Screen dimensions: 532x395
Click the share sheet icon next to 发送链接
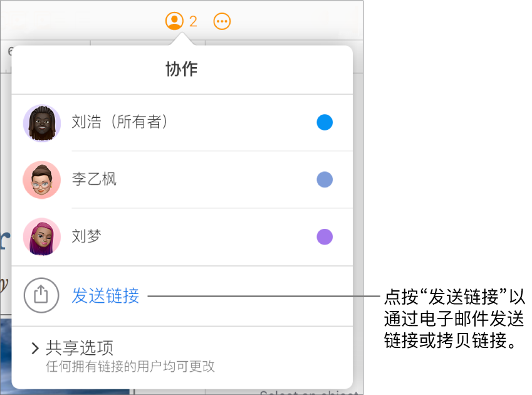41,295
